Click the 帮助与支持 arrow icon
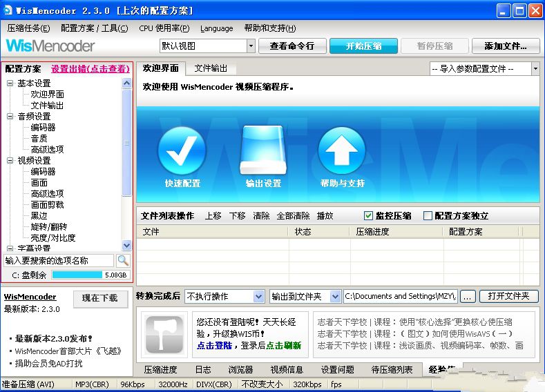This screenshot has width=545, height=392. pos(342,150)
